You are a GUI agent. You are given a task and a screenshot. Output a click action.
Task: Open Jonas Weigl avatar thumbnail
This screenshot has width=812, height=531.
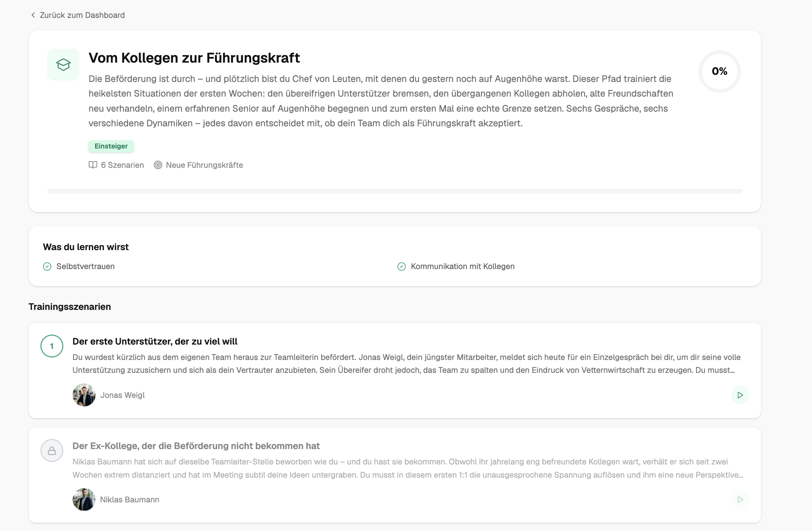pos(84,395)
